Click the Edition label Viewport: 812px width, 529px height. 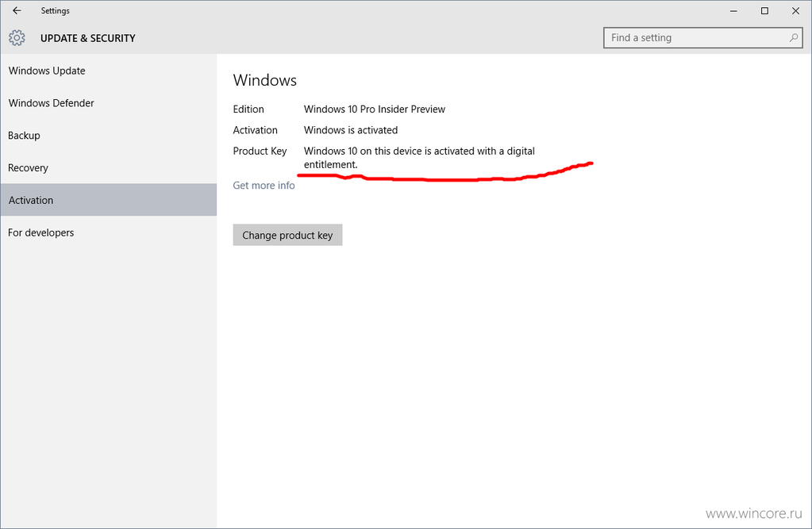coord(248,109)
